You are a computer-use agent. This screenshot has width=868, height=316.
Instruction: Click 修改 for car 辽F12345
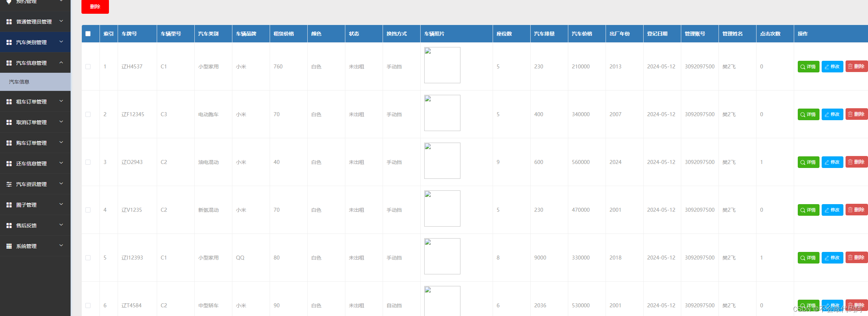click(x=832, y=114)
